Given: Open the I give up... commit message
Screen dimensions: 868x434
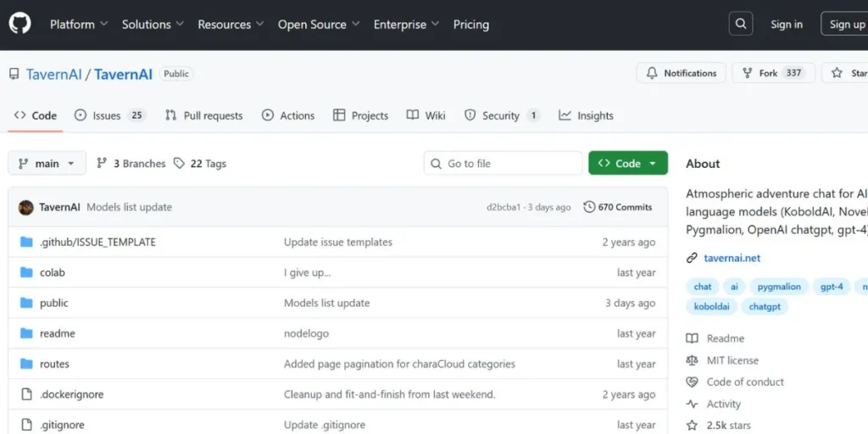Looking at the screenshot, I should 307,272.
